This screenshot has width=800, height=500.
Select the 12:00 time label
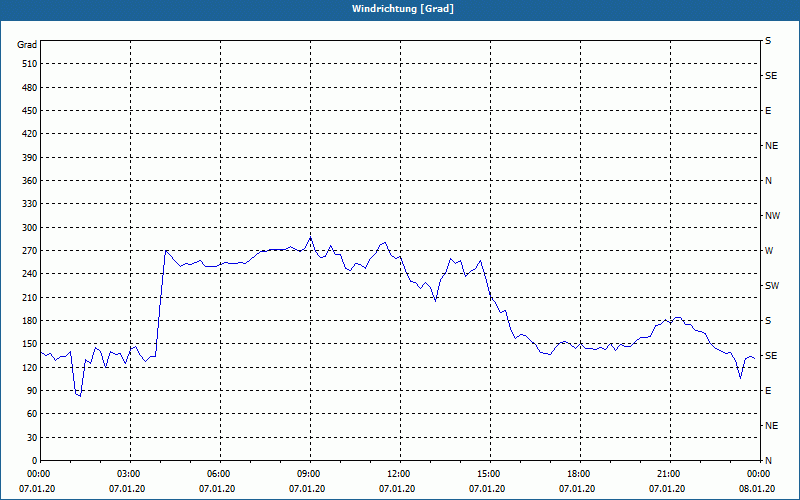click(400, 474)
